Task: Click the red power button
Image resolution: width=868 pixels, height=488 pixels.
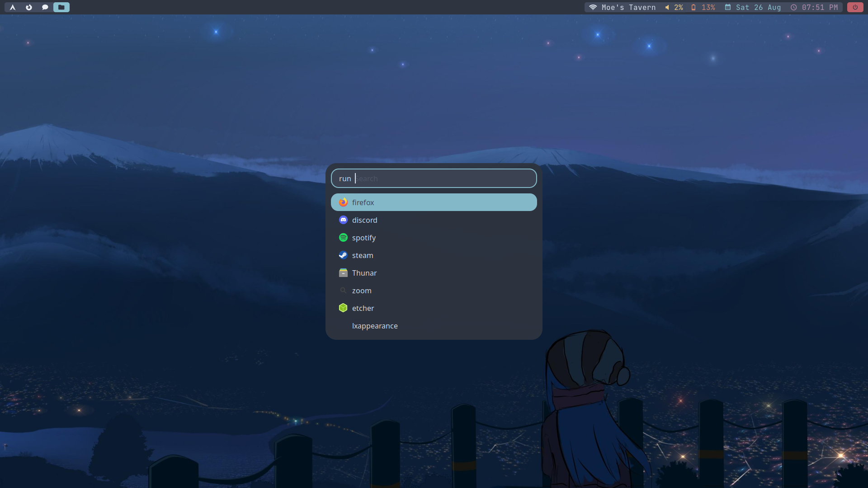Action: pos(855,7)
